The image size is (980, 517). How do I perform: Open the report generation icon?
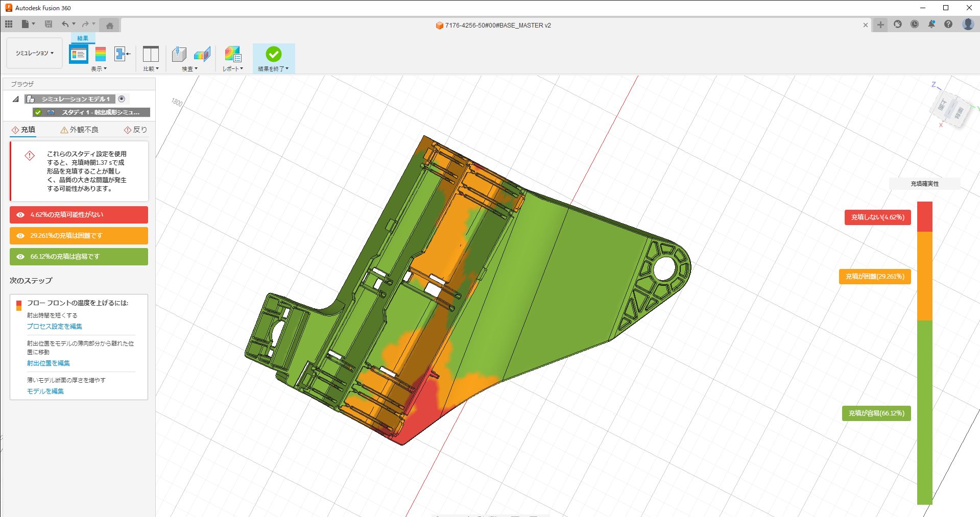(233, 54)
